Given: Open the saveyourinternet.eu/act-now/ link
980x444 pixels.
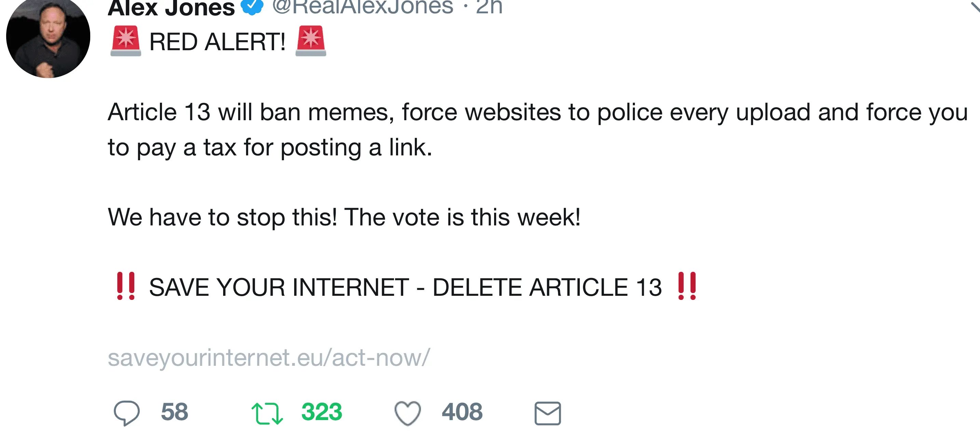Looking at the screenshot, I should (x=269, y=358).
